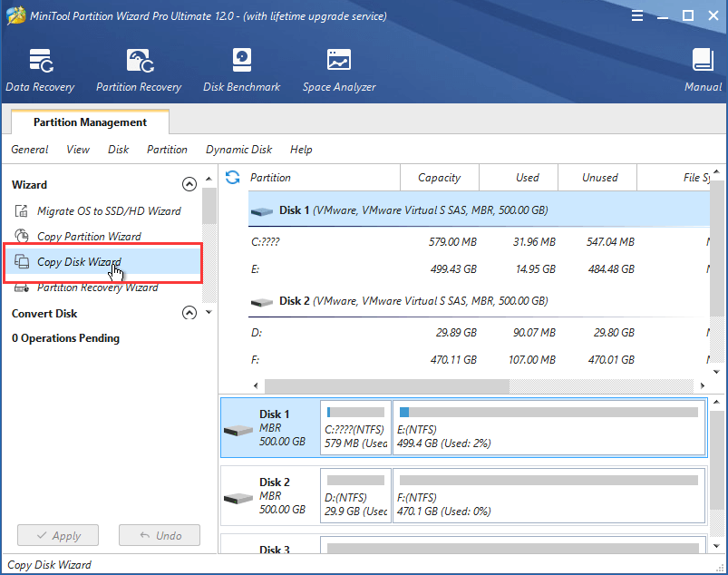Image resolution: width=728 pixels, height=575 pixels.
Task: Select the F:(NTFS) block in disk map
Action: [548, 495]
